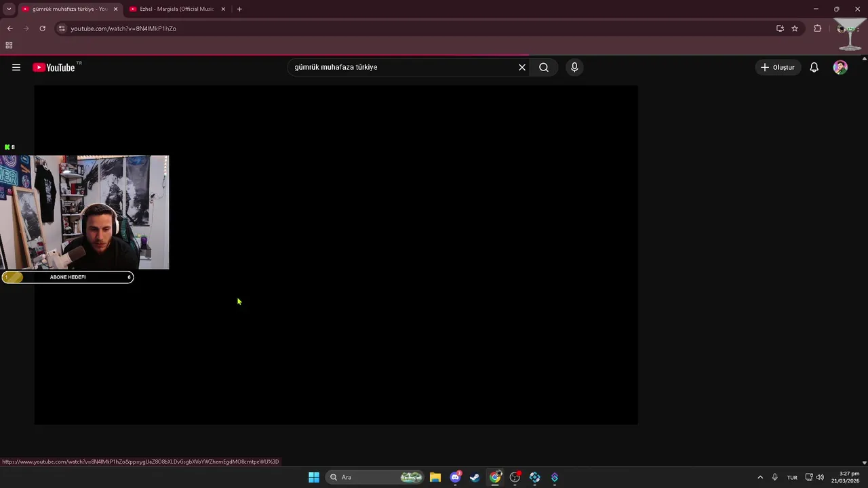This screenshot has width=868, height=488.
Task: Install app icon in address bar
Action: (780, 28)
